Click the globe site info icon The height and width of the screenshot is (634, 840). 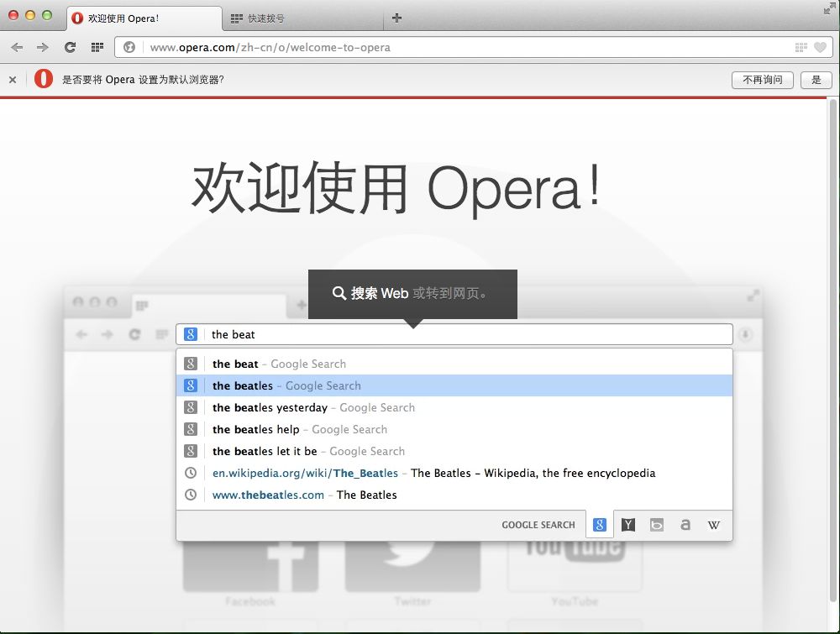pyautogui.click(x=129, y=47)
